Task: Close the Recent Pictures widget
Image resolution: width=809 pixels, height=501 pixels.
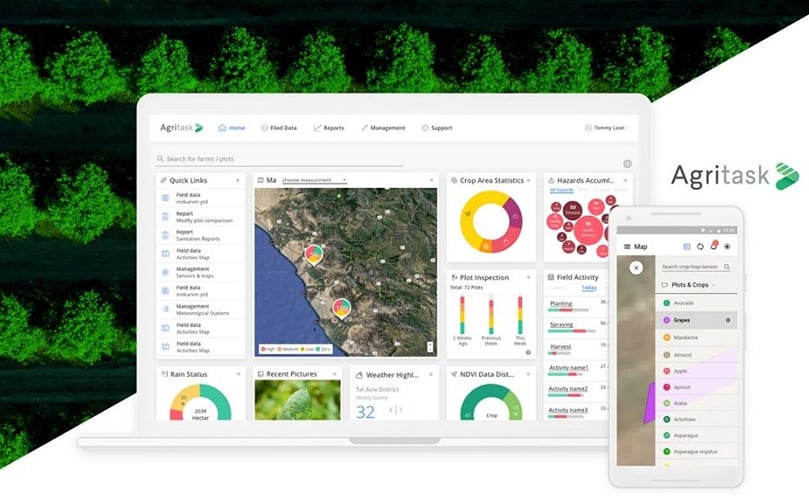Action: click(335, 374)
